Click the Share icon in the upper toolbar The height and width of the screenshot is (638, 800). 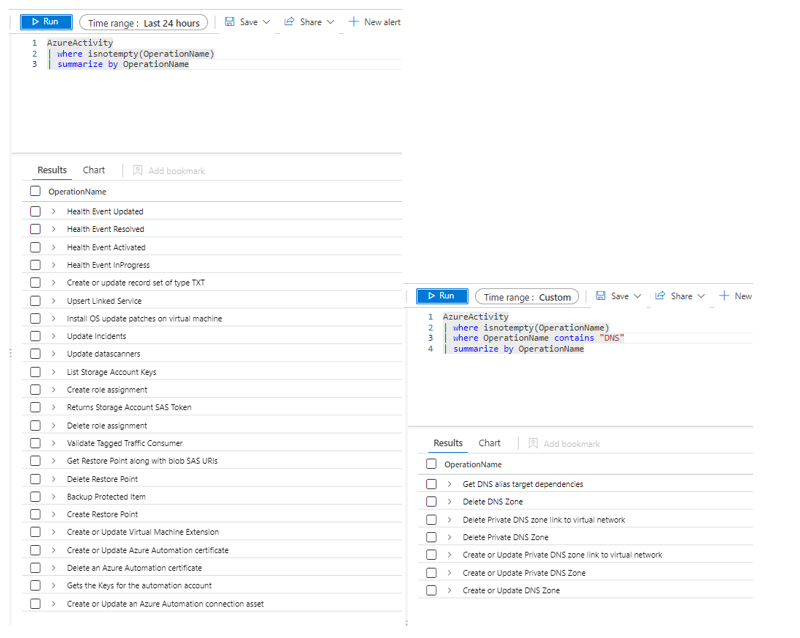pyautogui.click(x=292, y=22)
